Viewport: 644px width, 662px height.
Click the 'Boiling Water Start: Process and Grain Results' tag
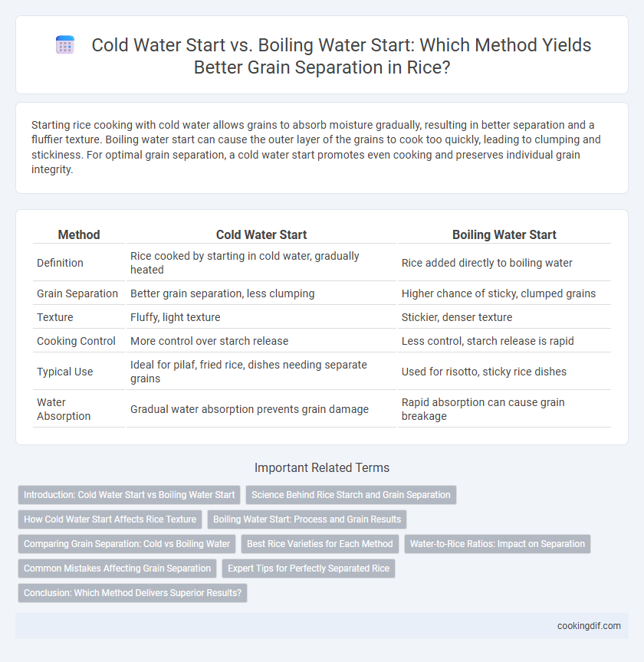(307, 519)
